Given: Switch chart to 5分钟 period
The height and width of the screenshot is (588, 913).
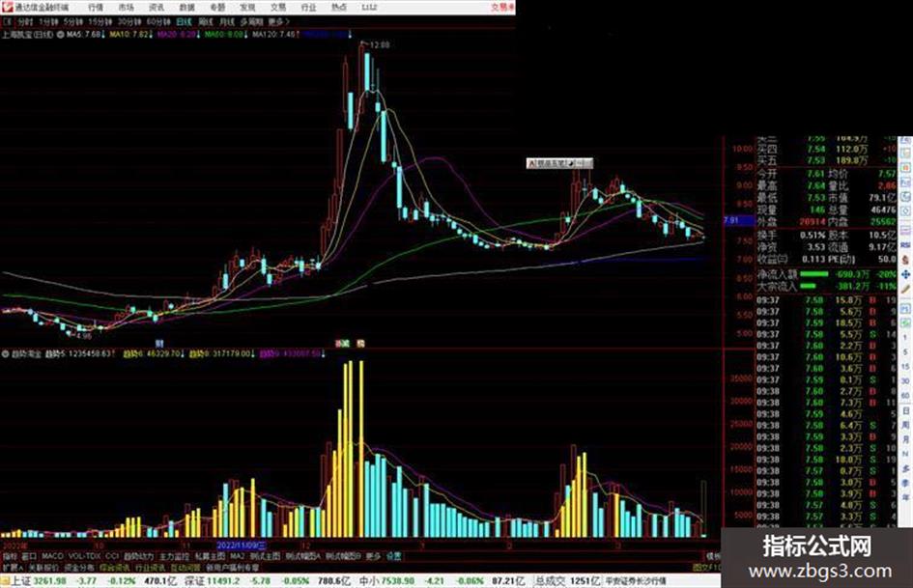Looking at the screenshot, I should pos(73,21).
